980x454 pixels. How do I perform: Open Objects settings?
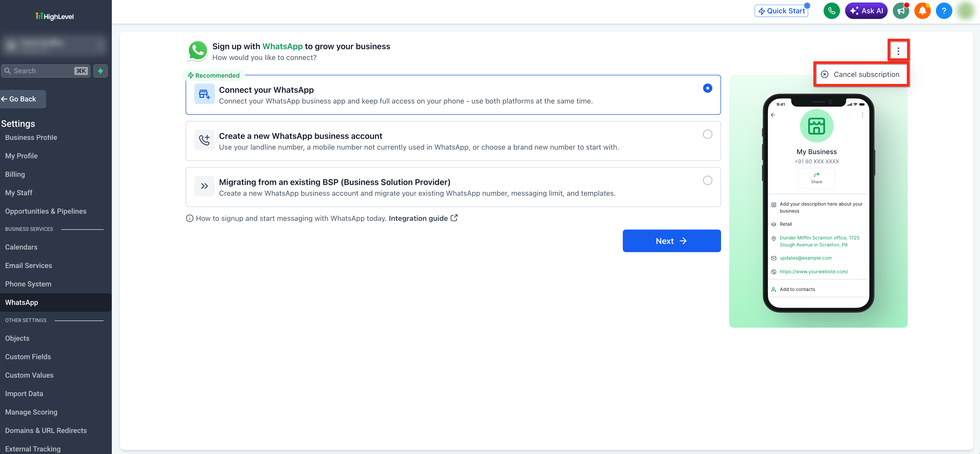[x=17, y=338]
